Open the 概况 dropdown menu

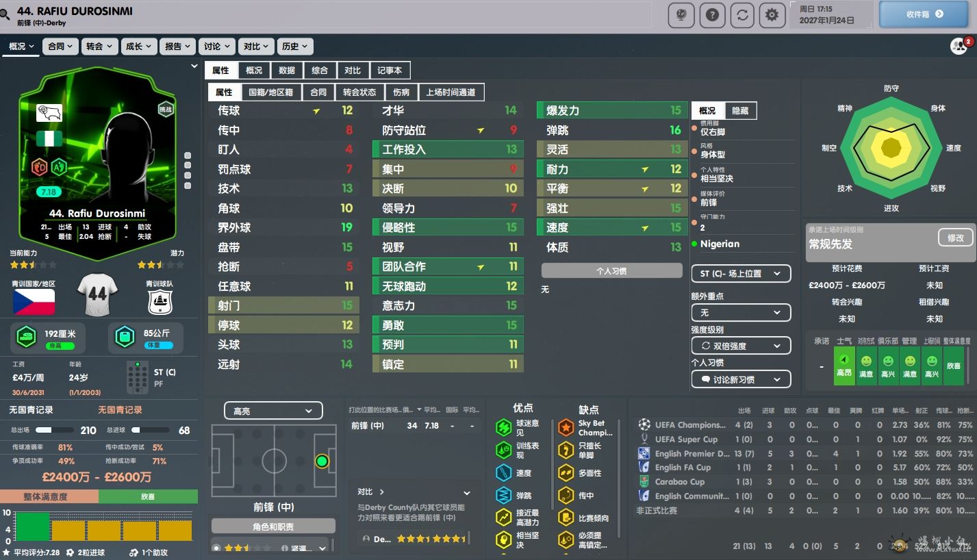coord(21,47)
